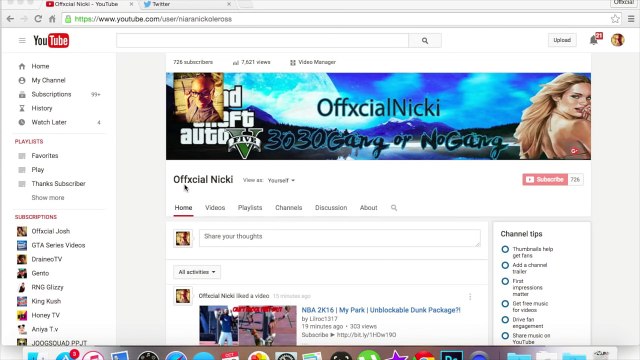Open the notifications bell
This screenshot has width=640, height=360.
click(593, 40)
